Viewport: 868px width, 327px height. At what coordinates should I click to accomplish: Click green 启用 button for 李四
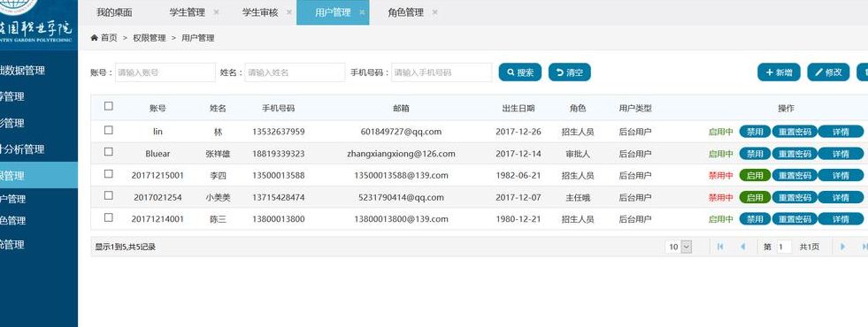click(x=755, y=175)
